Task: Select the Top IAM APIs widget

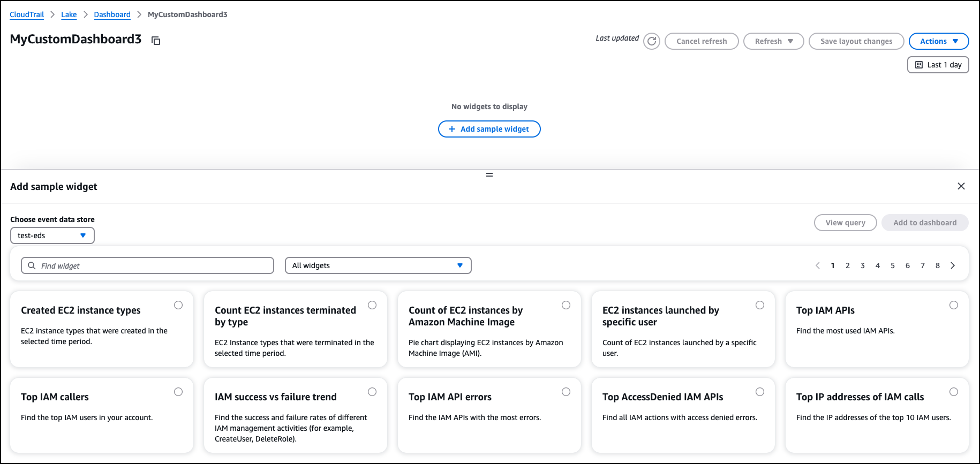Action: [x=954, y=305]
